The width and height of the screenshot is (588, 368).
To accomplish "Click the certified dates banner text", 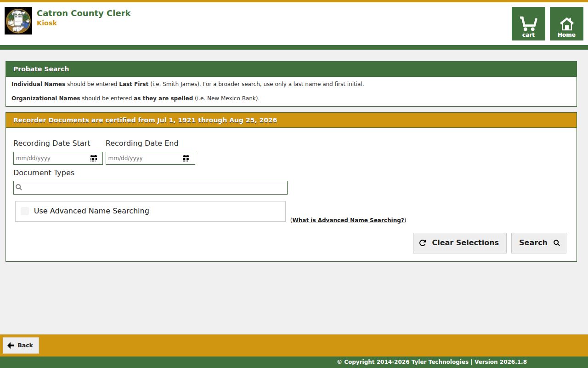I will click(145, 120).
